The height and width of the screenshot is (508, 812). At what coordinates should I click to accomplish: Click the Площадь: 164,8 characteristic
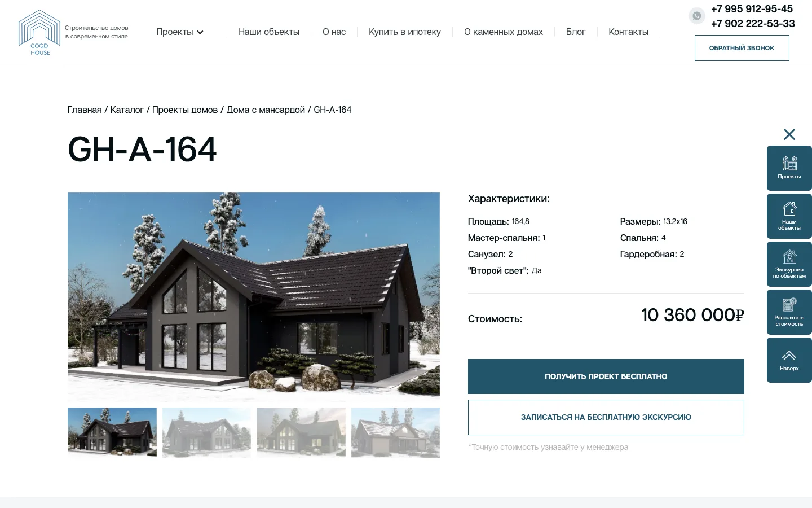click(x=498, y=221)
